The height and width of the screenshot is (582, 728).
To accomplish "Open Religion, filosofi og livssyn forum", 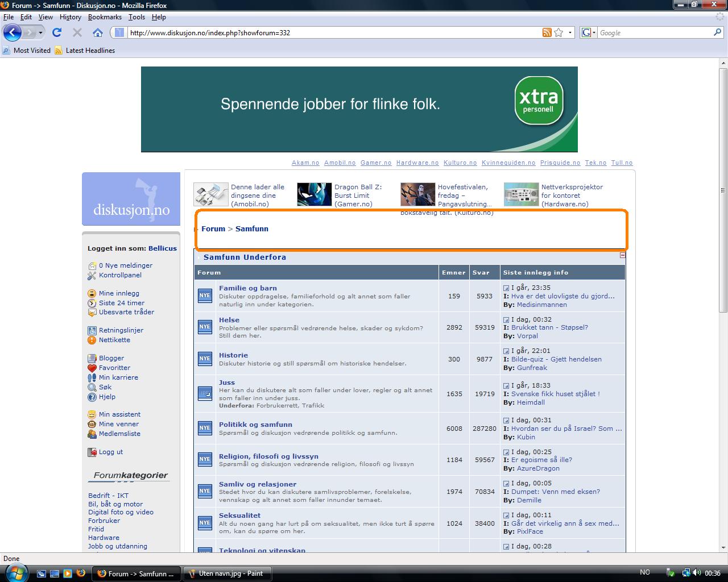I will tap(268, 456).
